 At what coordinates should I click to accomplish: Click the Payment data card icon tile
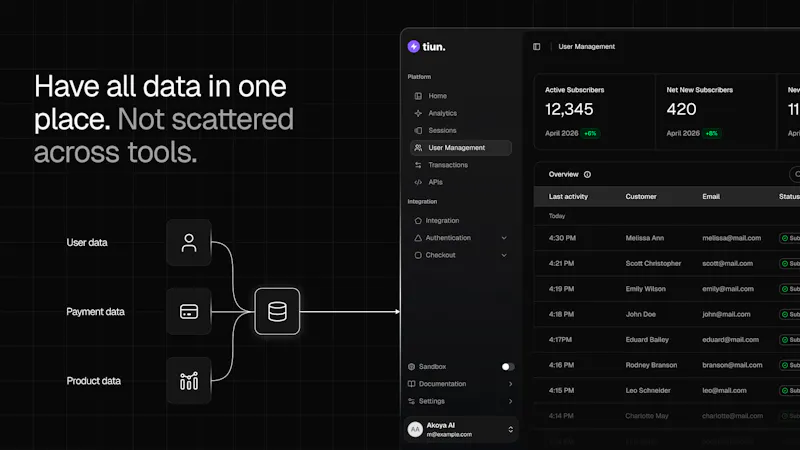(189, 311)
